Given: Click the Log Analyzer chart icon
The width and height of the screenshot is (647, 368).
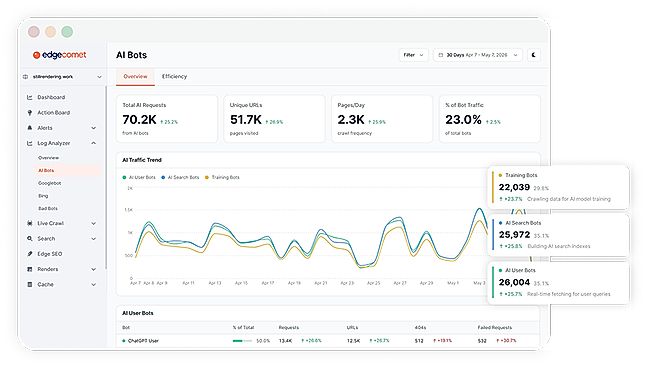Looking at the screenshot, I should pos(30,143).
